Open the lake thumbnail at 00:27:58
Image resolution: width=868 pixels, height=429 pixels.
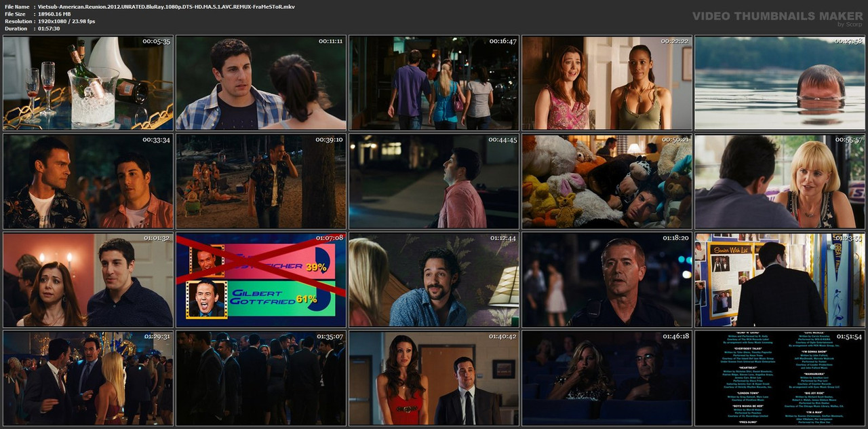[780, 83]
